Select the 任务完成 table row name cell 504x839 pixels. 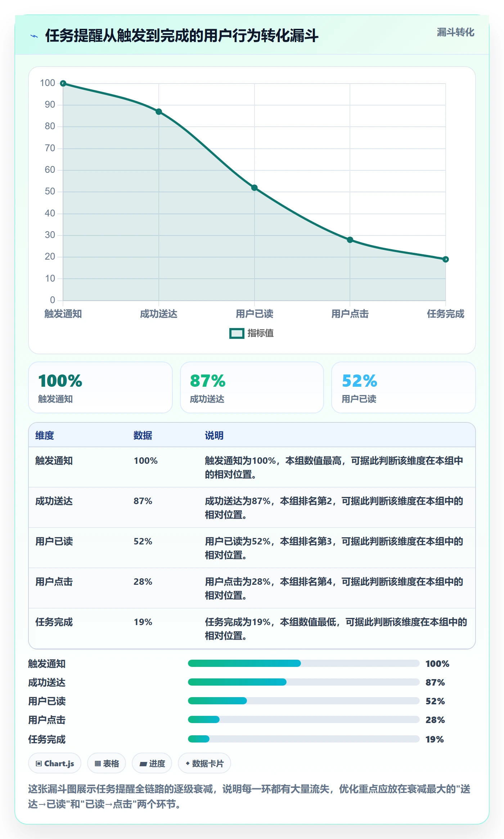54,622
